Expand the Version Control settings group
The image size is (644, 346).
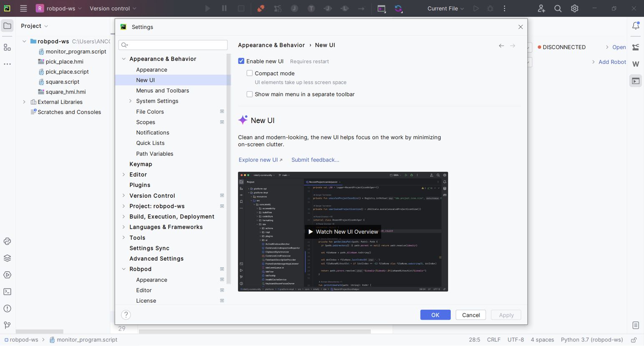pos(124,195)
